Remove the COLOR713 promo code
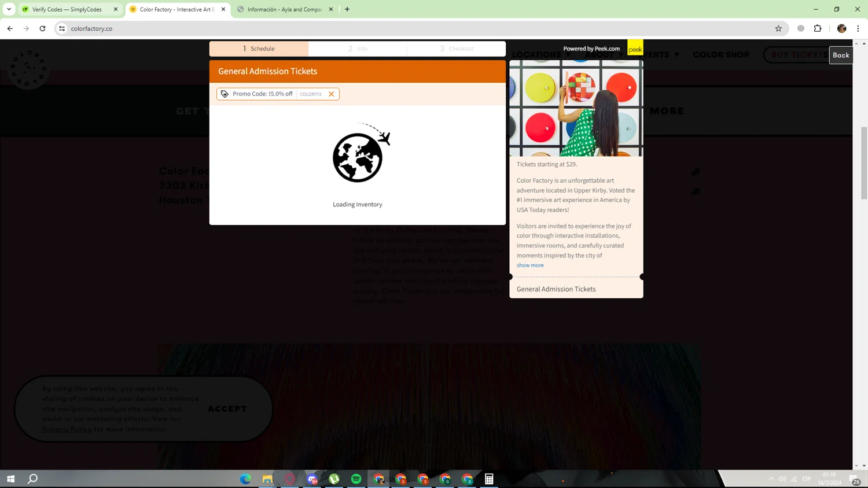 [332, 94]
